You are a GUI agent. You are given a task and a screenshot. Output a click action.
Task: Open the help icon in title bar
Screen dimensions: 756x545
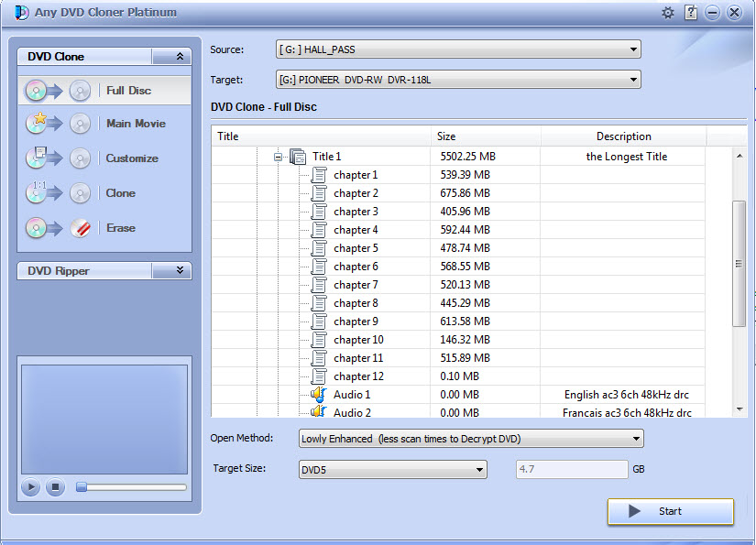[x=691, y=13]
